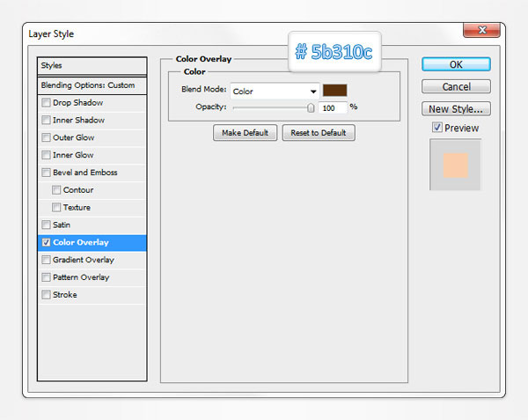Close the Layer Style dialog
Image resolution: width=528 pixels, height=420 pixels.
pos(481,30)
